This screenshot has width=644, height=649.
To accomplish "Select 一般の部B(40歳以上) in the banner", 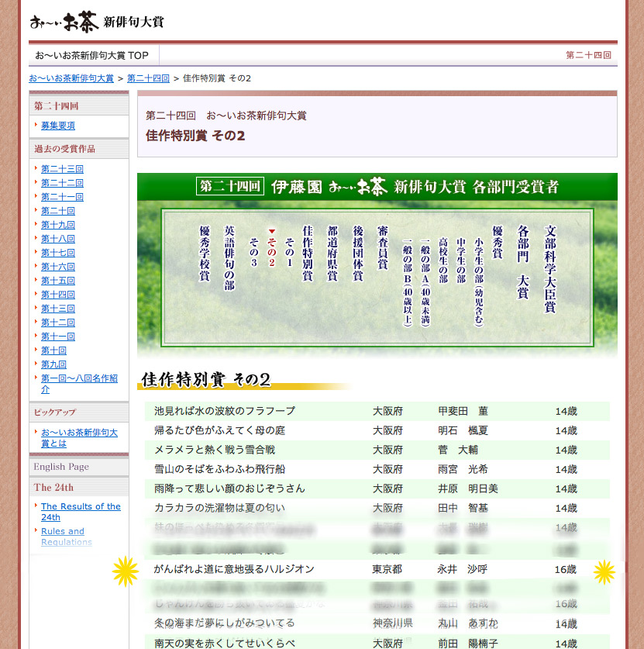I will pyautogui.click(x=408, y=283).
